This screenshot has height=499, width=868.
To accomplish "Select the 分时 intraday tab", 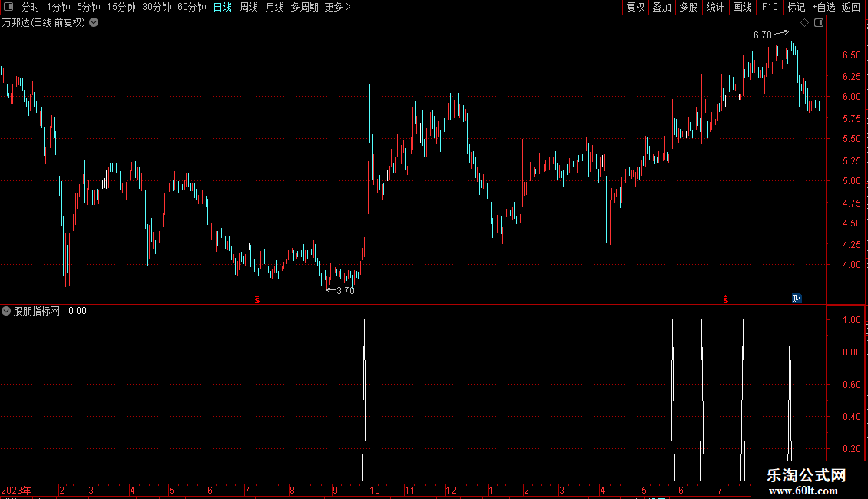I will click(x=31, y=7).
